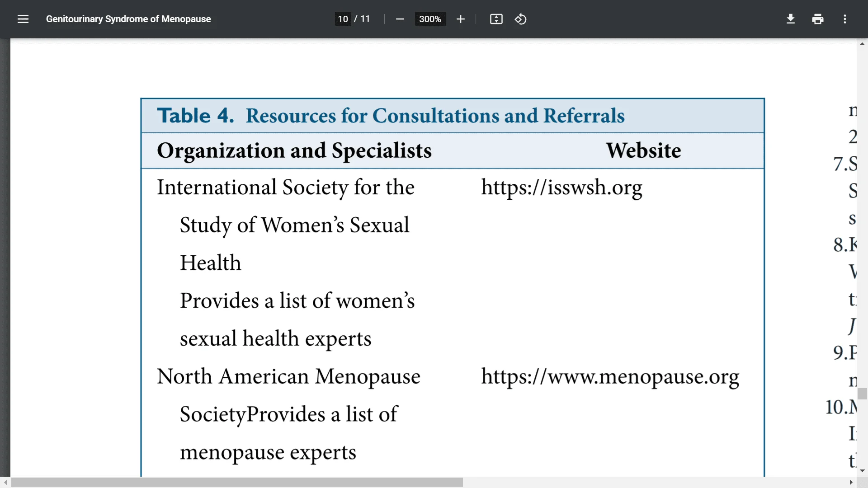The width and height of the screenshot is (868, 488).
Task: Click the text Study of Women's Sexual
Action: [x=294, y=225]
